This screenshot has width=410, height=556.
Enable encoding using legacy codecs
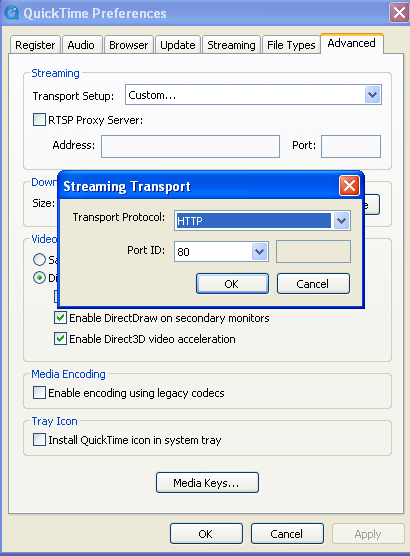39,393
